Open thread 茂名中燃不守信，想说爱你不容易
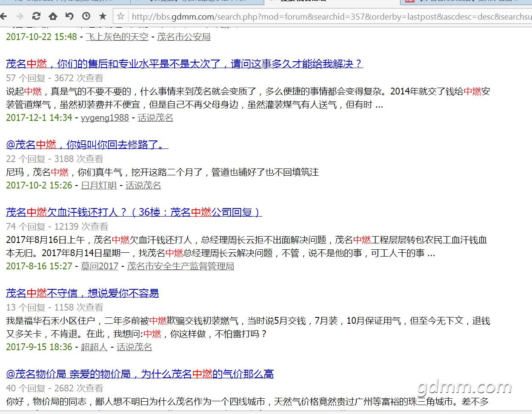 point(83,293)
